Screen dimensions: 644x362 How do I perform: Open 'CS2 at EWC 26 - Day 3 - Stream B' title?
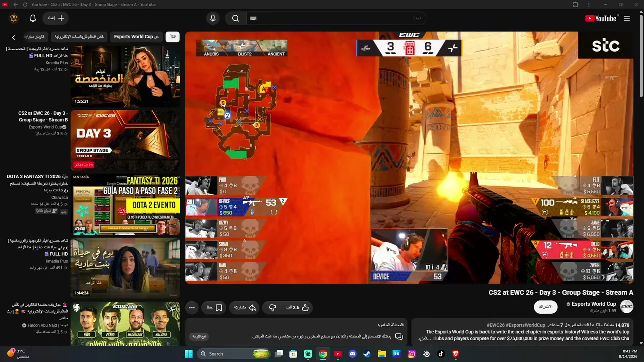pos(43,117)
